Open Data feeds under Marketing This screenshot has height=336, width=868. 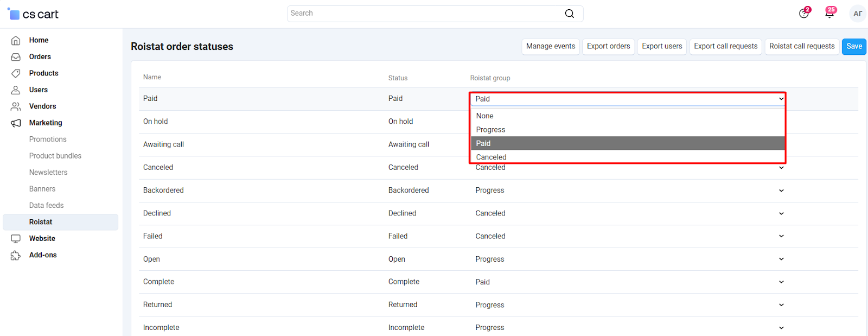(x=47, y=205)
